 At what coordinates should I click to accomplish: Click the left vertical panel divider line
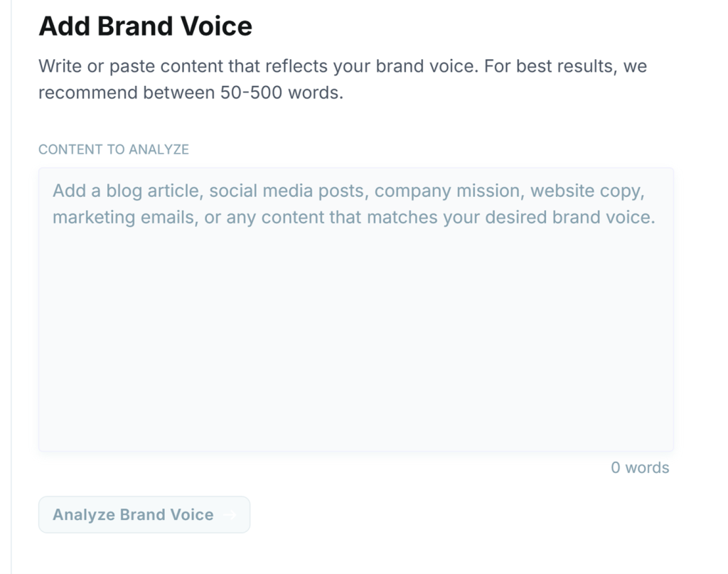[x=11, y=285]
